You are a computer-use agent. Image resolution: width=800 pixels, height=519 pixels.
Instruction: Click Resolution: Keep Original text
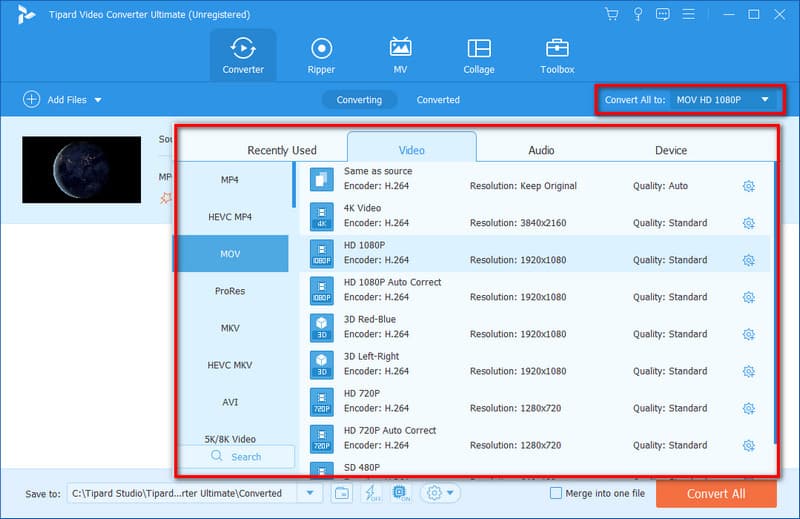[523, 186]
